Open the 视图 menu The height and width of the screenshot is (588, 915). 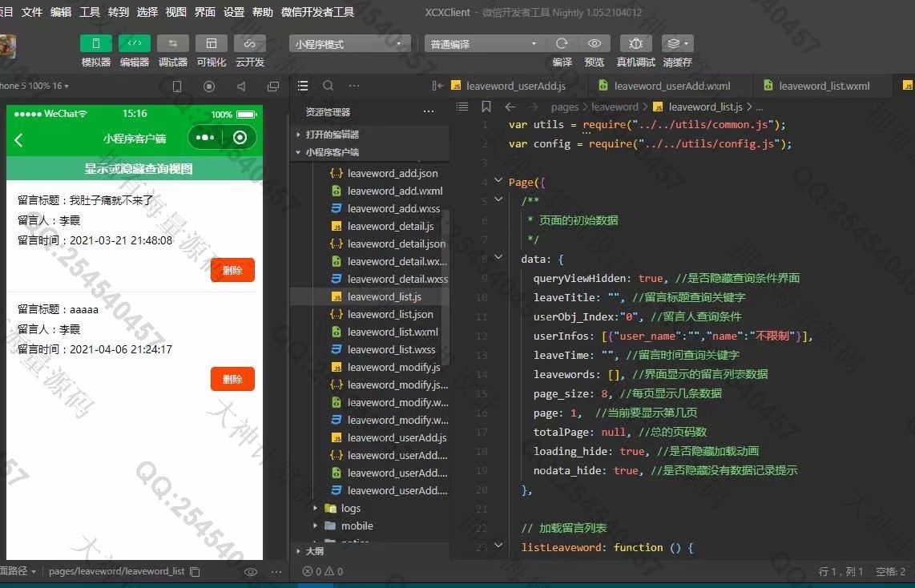click(175, 12)
